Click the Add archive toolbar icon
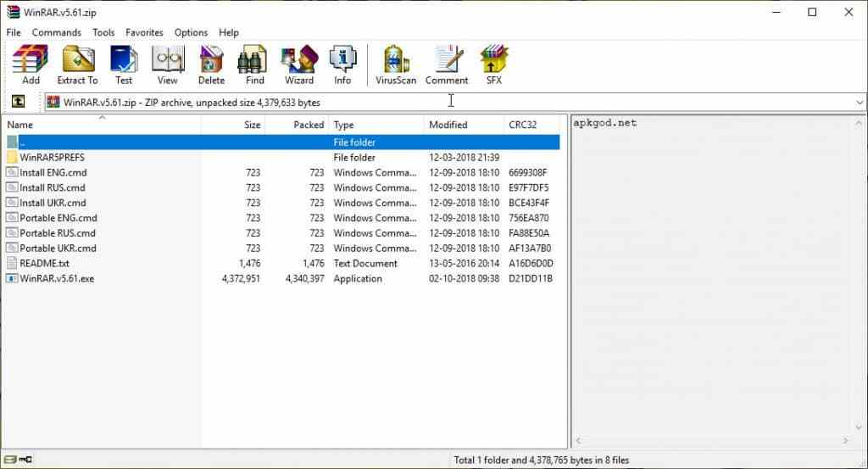The height and width of the screenshot is (469, 868). [31, 64]
